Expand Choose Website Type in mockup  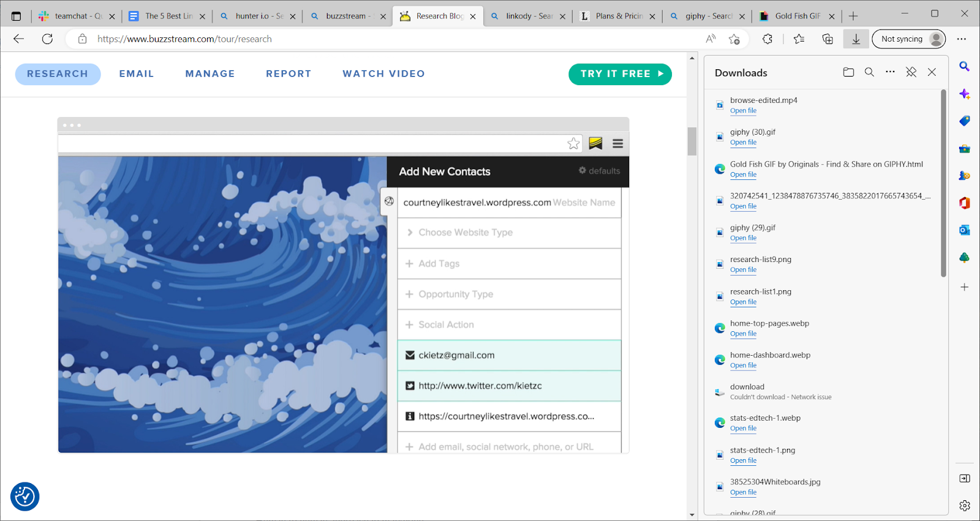coord(509,233)
